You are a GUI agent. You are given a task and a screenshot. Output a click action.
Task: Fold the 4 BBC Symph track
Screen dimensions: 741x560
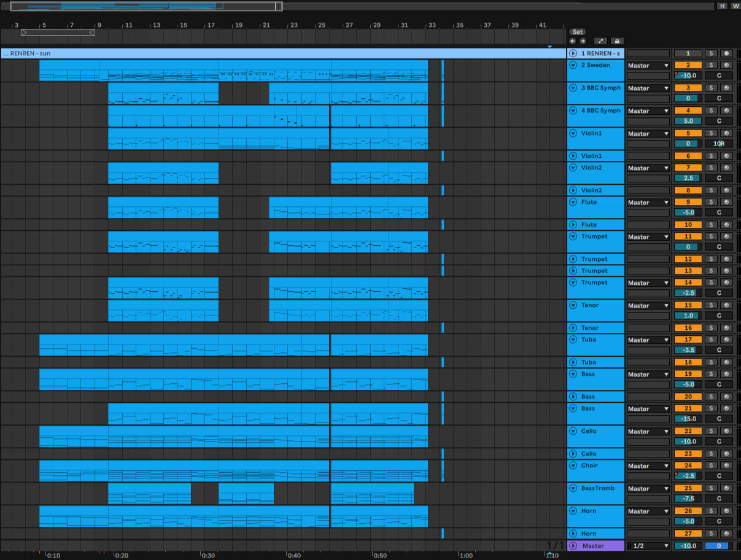tap(573, 111)
